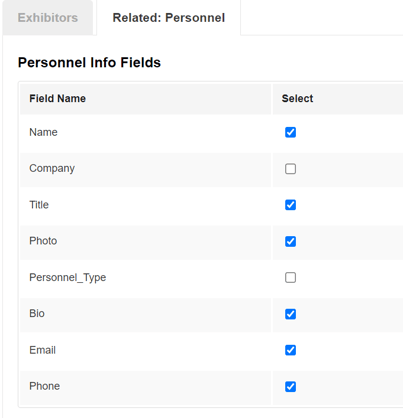Uncheck the Phone field checkbox
Viewport: 403px width, 418px height.
tap(290, 387)
